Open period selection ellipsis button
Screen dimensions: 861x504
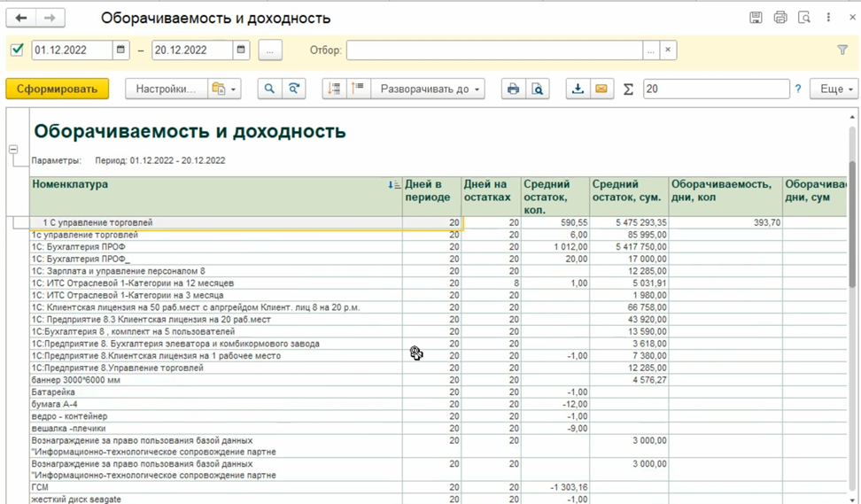(269, 50)
